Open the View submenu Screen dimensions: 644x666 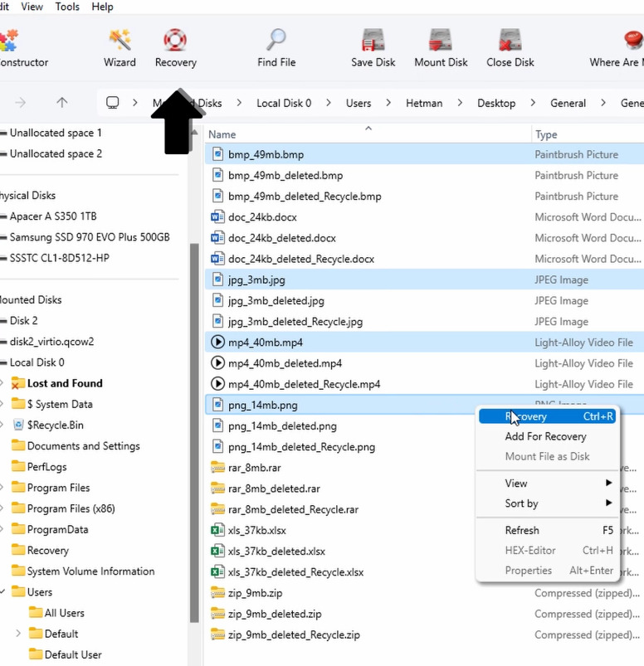click(547, 483)
